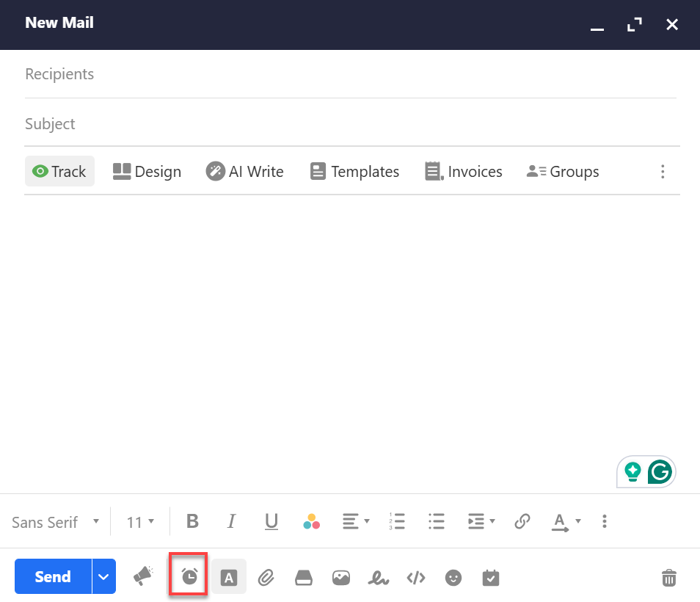
Task: Open the Design tab
Action: [x=147, y=172]
